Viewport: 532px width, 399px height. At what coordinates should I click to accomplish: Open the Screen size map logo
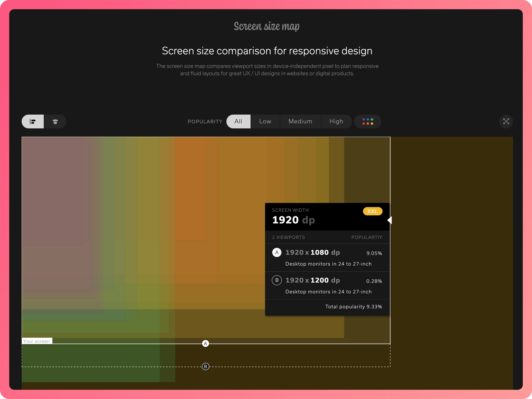click(x=266, y=26)
